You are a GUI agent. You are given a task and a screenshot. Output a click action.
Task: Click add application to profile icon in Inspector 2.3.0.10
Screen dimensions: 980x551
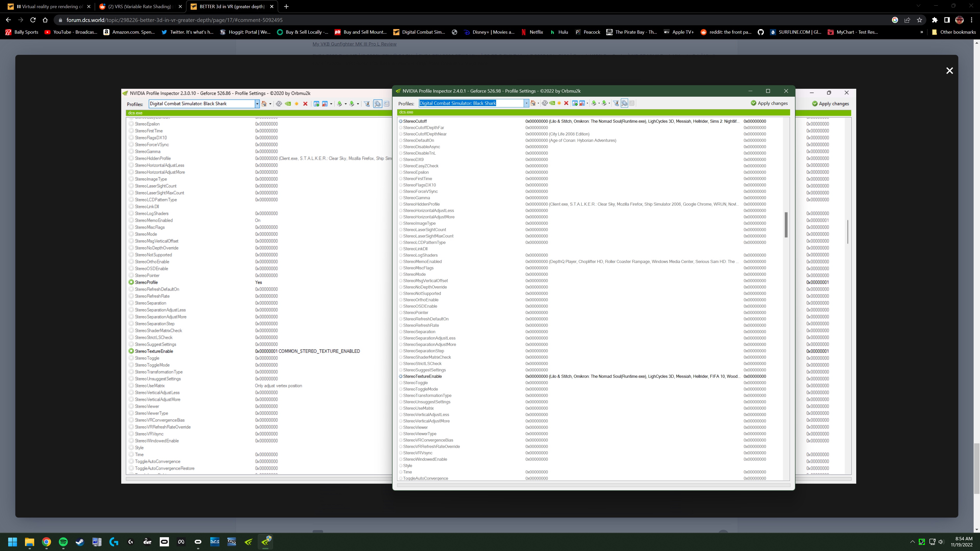point(316,104)
